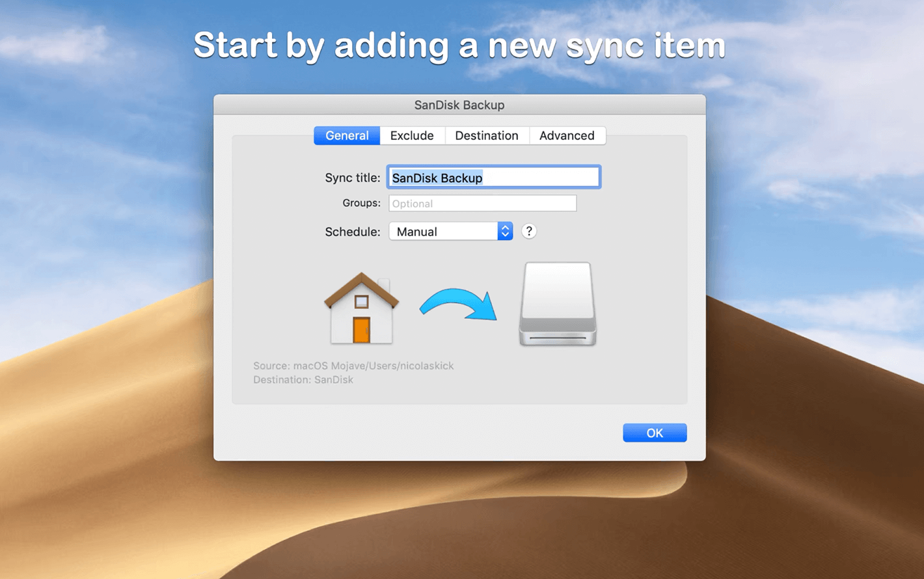
Task: Go to the Advanced tab
Action: pyautogui.click(x=567, y=135)
